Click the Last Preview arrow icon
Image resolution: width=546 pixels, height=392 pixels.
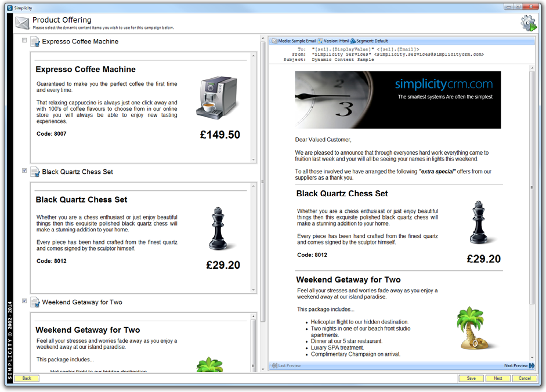pyautogui.click(x=274, y=365)
